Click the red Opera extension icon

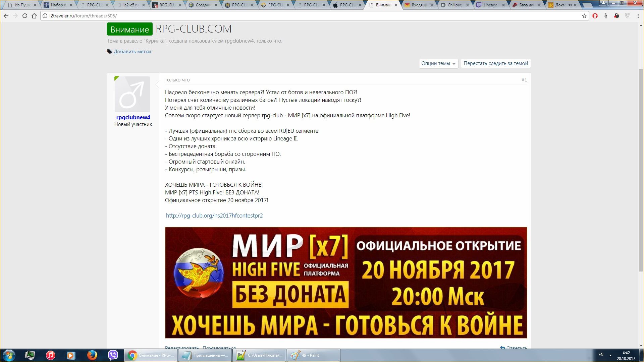pos(595,16)
